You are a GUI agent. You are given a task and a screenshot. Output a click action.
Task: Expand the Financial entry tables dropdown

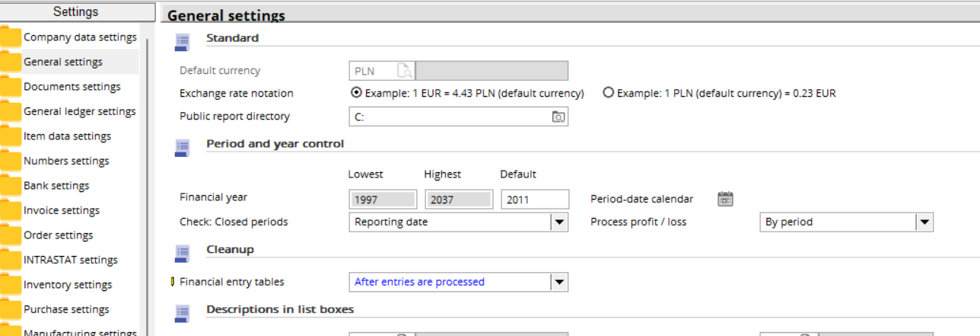[x=559, y=282]
